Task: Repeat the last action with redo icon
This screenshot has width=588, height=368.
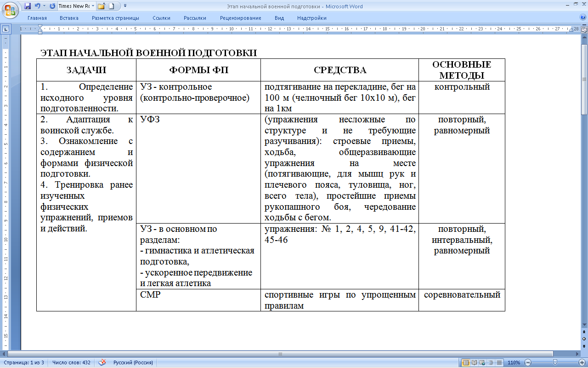Action: (52, 6)
